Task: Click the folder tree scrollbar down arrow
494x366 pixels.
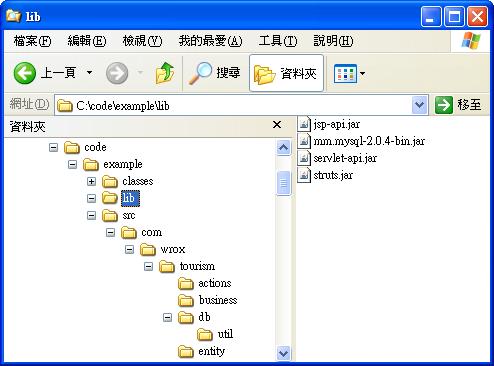Action: click(x=283, y=353)
